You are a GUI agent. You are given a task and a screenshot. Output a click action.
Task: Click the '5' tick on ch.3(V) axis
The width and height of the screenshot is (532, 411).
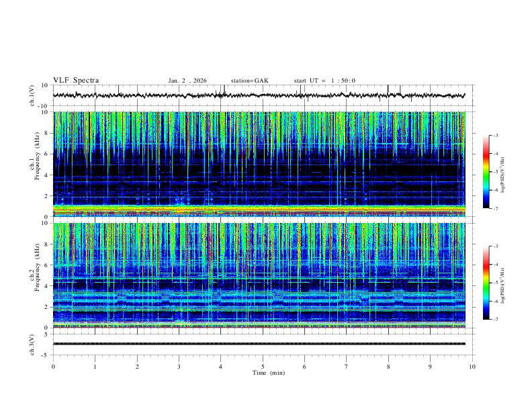pyautogui.click(x=47, y=334)
